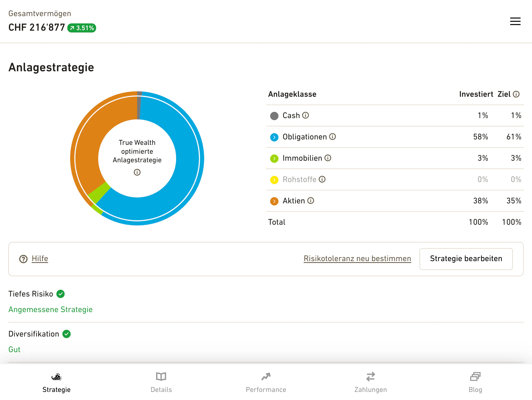Open the Aktien info icon
532x400 pixels.
coord(311,201)
